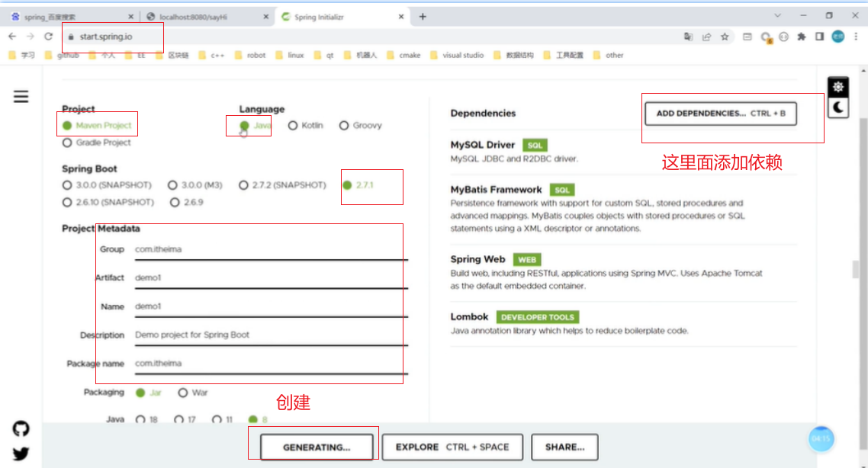The width and height of the screenshot is (868, 468).
Task: Reload the page with the refresh icon
Action: pos(49,36)
